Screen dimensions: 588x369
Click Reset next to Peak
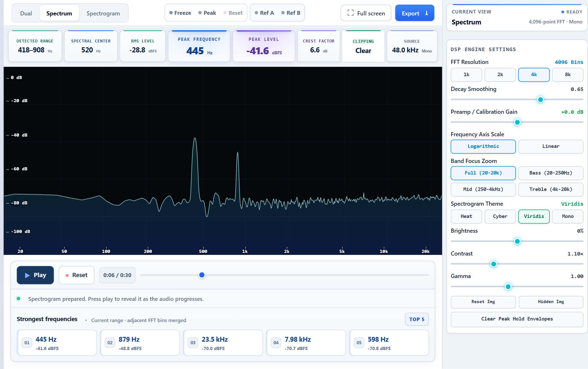[233, 13]
